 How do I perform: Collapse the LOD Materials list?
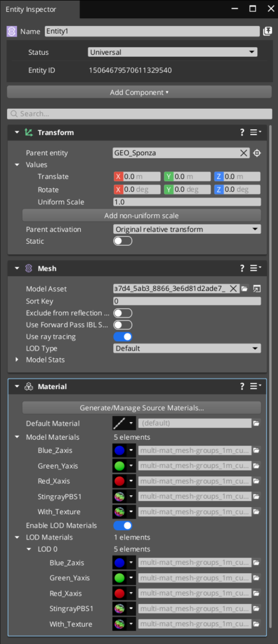coord(17,537)
